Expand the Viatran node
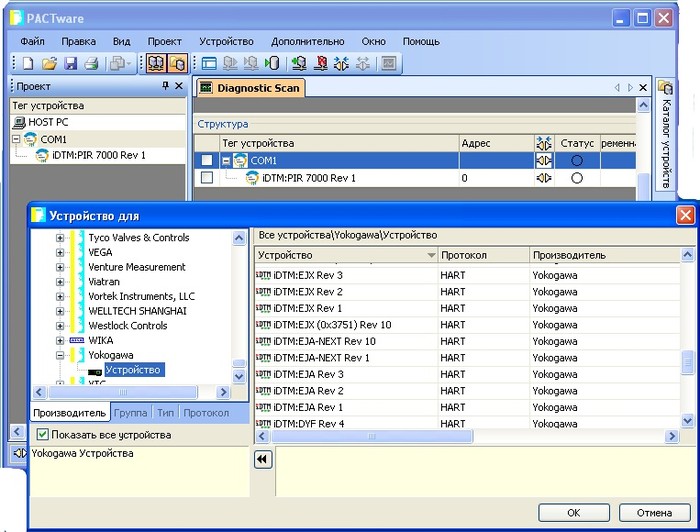 pos(60,282)
